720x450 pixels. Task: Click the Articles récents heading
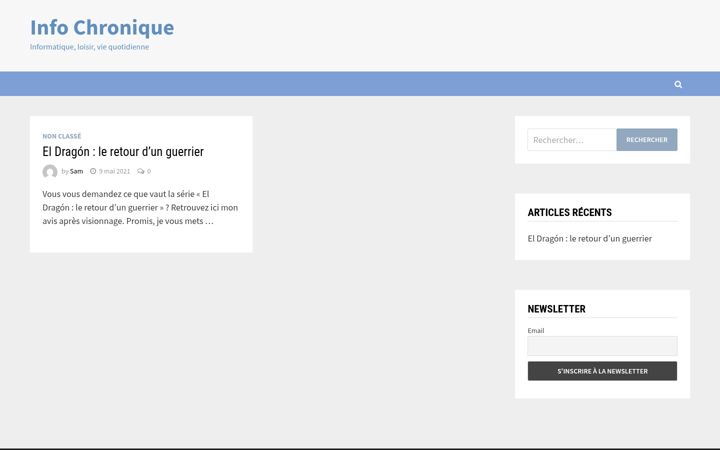[x=569, y=212]
